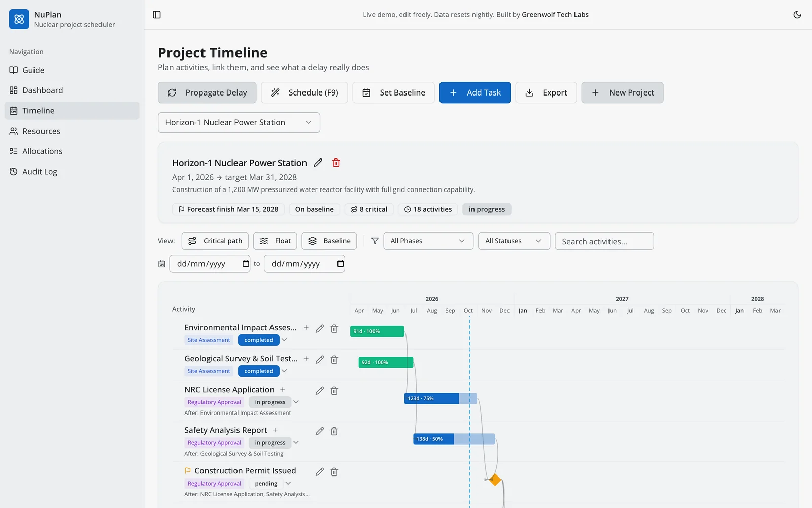
Task: Open the All Statuses filter dropdown
Action: (x=514, y=241)
